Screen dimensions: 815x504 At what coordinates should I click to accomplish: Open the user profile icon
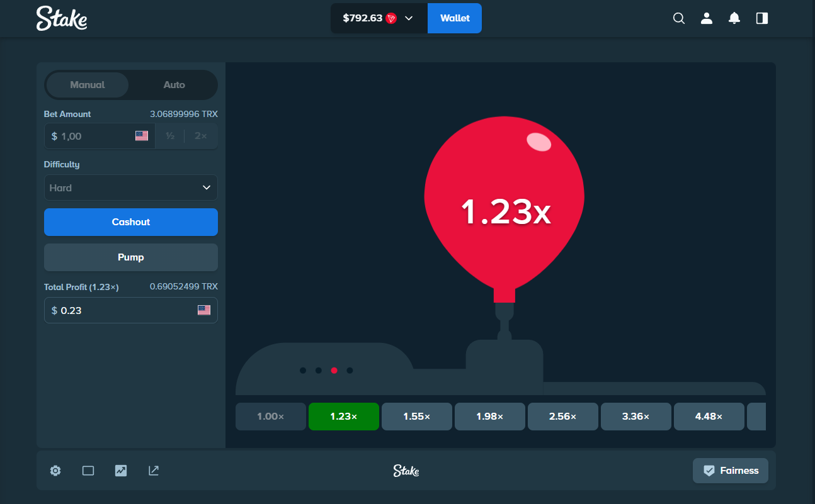click(x=707, y=18)
